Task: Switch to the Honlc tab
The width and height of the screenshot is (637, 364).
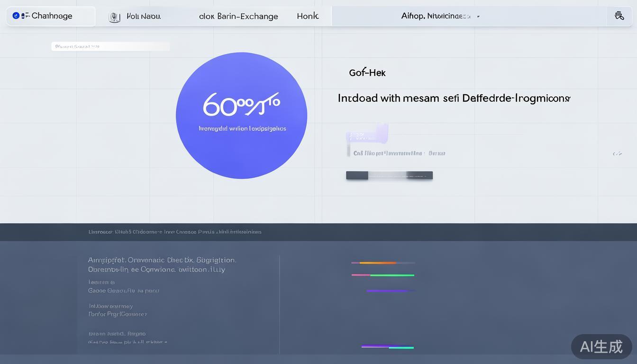Action: (308, 16)
